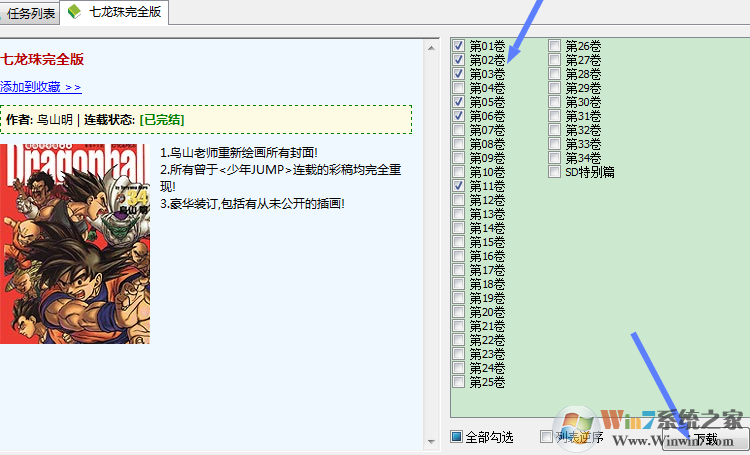Screen dimensions: 750x455
Task: Check the SD特别篇 checkbox
Action: pyautogui.click(x=554, y=172)
